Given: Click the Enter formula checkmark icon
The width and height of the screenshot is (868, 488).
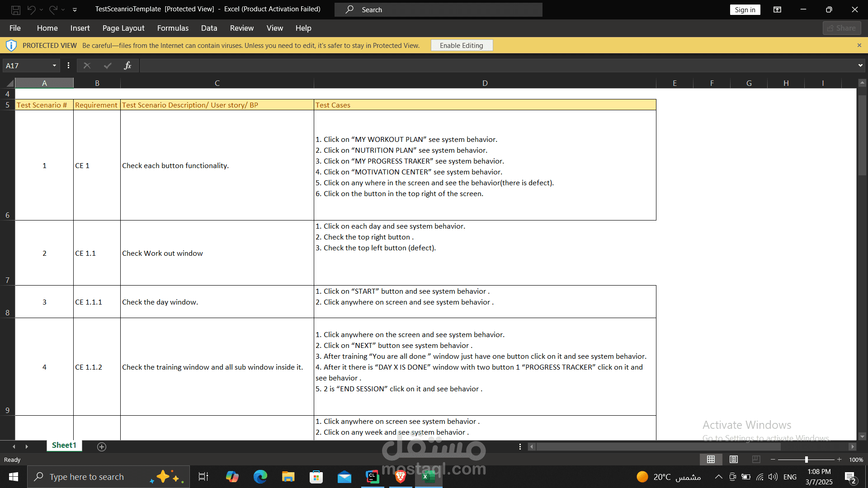Looking at the screenshot, I should 108,66.
